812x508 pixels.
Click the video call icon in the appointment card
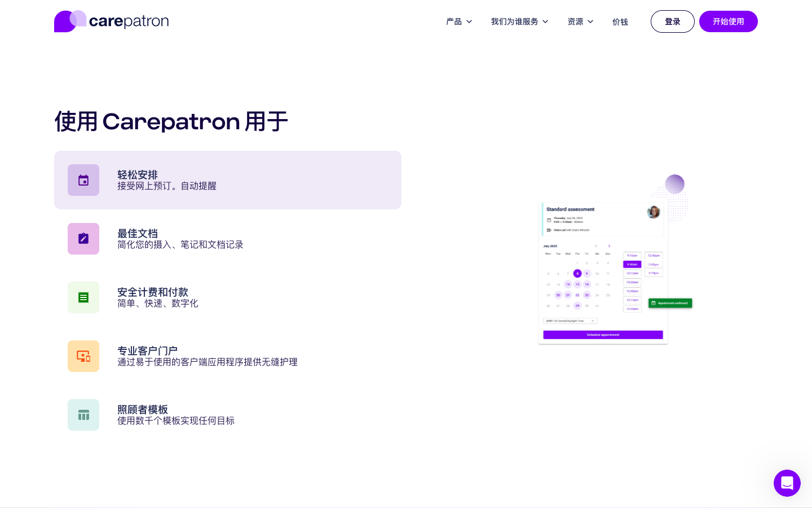point(548,230)
